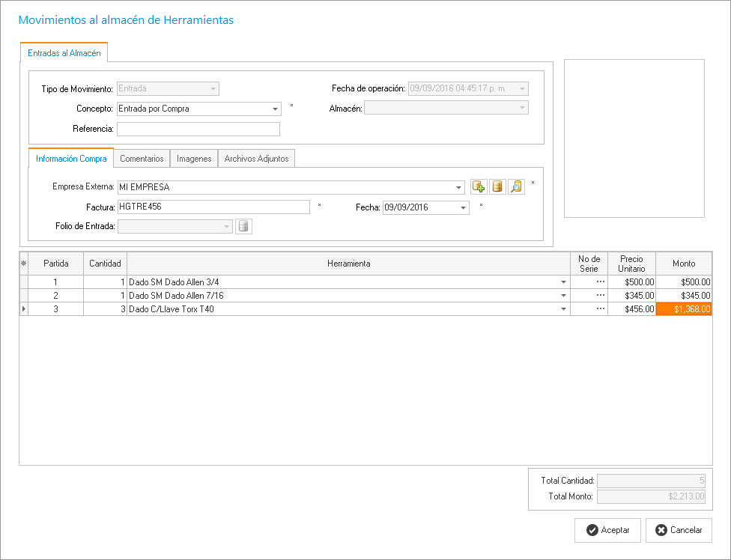Open serial number ellipsis for Dado Allen 7/16
Viewport: 731px width, 560px height.
click(x=600, y=296)
